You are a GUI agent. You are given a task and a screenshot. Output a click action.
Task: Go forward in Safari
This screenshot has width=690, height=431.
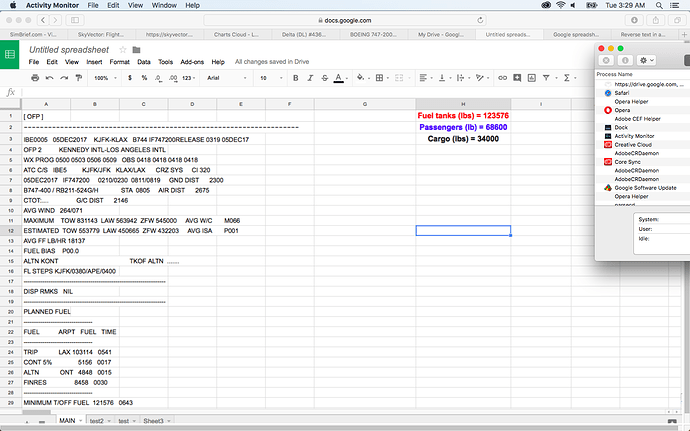55,20
